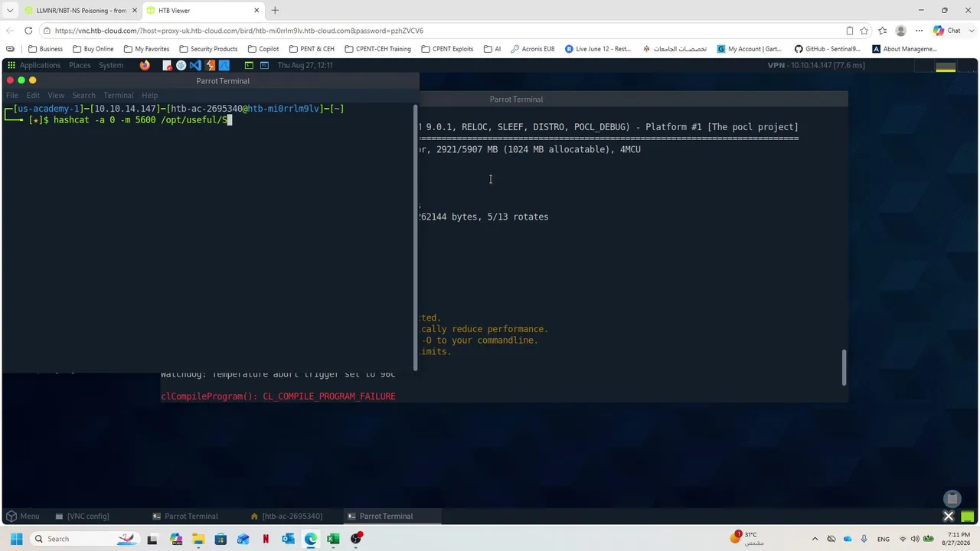
Task: Open the Business bookmarks folder
Action: pyautogui.click(x=45, y=49)
